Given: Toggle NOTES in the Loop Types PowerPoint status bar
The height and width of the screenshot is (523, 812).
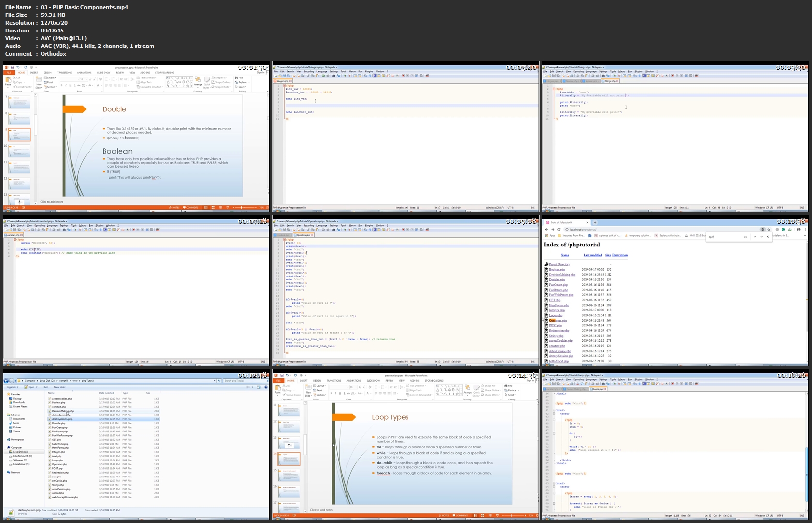Looking at the screenshot, I should point(444,515).
